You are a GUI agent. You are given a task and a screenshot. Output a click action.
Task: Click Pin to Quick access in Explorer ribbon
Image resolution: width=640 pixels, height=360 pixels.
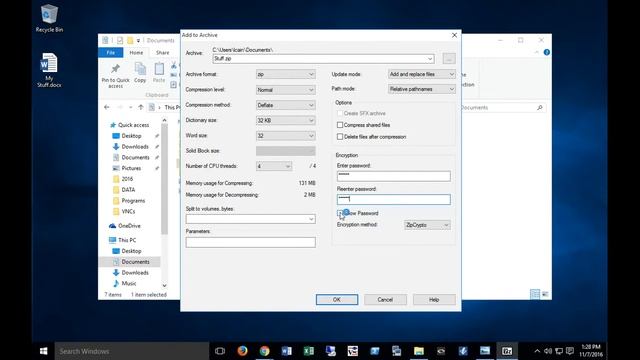click(x=116, y=76)
